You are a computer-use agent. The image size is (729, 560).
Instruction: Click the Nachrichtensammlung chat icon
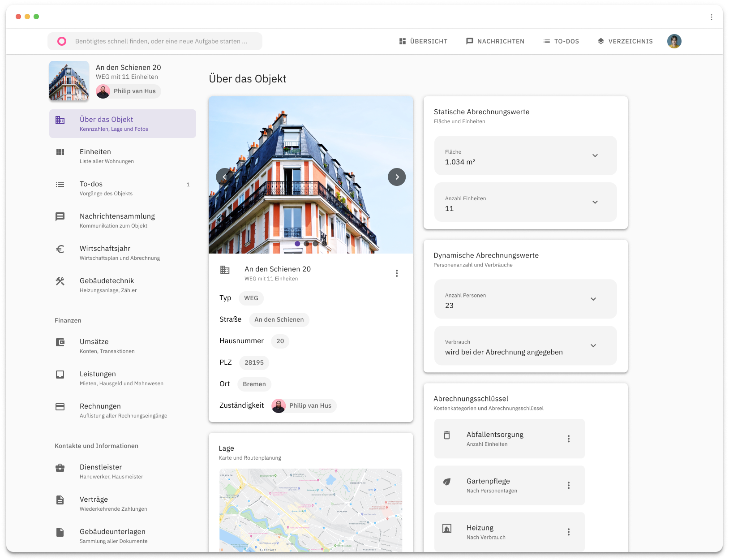click(x=60, y=217)
